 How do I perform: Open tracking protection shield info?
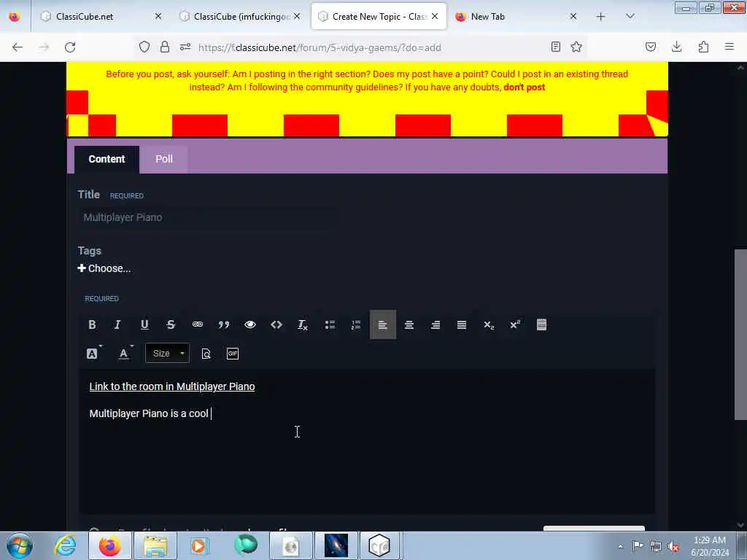pos(144,47)
